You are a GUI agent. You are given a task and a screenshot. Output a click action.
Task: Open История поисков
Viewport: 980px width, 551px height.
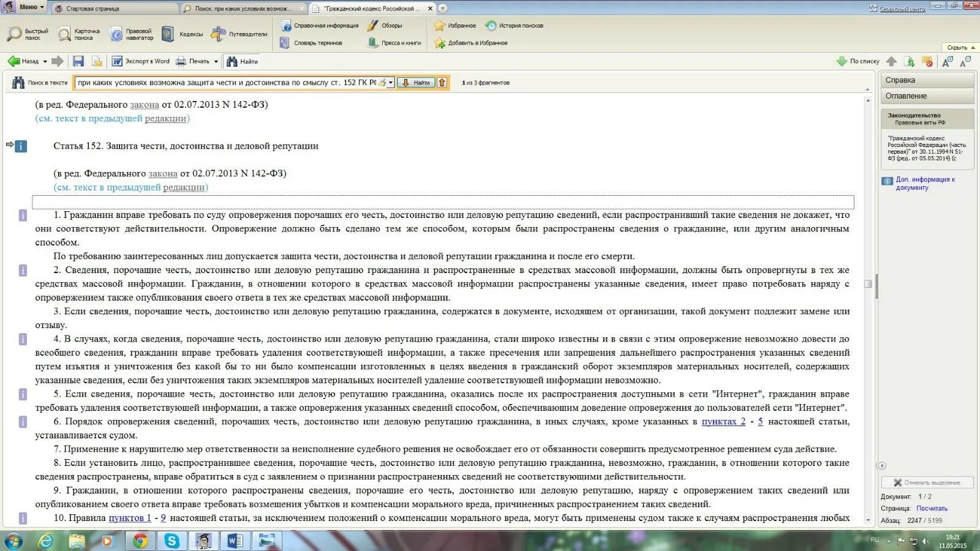tap(514, 26)
